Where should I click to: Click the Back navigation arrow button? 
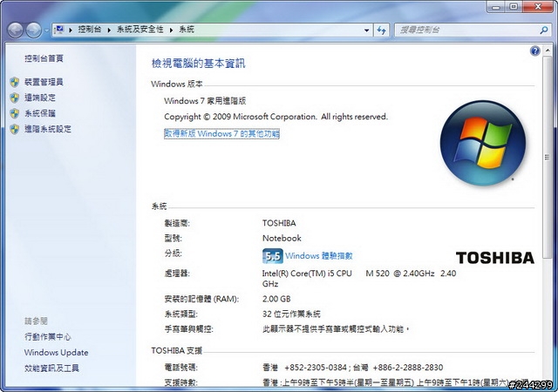pos(16,30)
